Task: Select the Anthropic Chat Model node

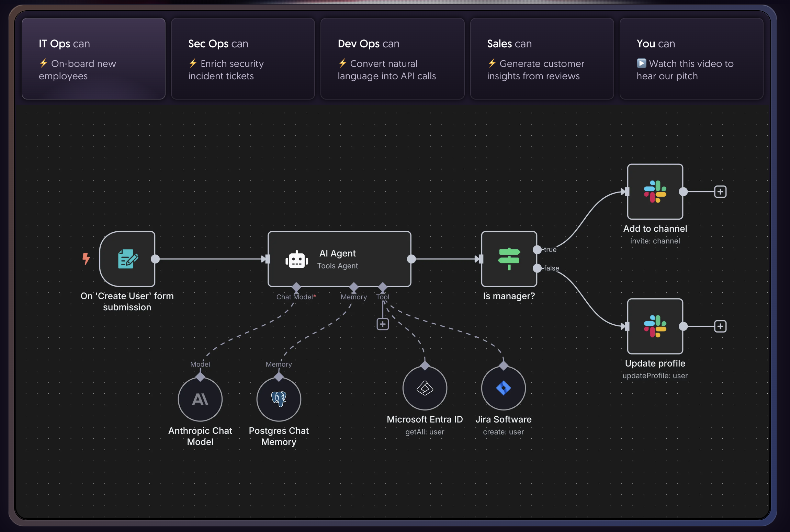Action: 200,399
